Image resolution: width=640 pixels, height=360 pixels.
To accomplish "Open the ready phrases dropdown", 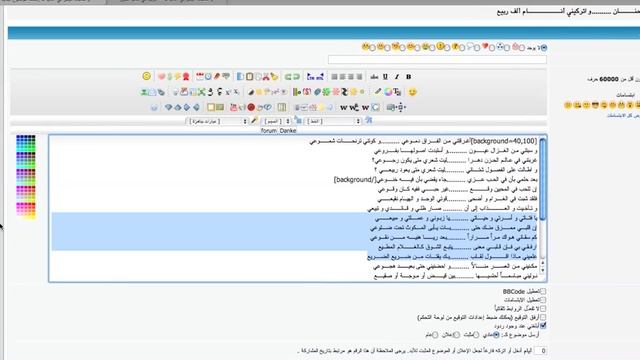I will pyautogui.click(x=217, y=121).
